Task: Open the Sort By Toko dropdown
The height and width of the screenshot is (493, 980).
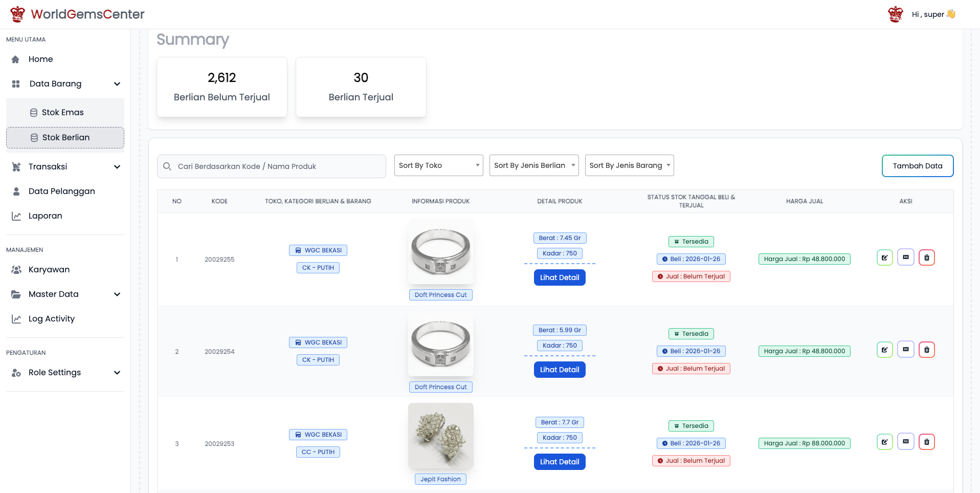Action: tap(439, 165)
